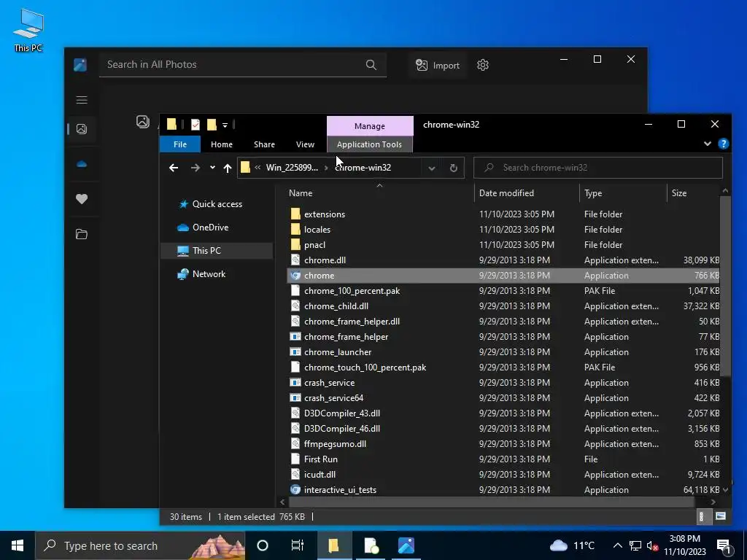Image resolution: width=747 pixels, height=560 pixels.
Task: Open the View ribbon tab
Action: pyautogui.click(x=305, y=144)
